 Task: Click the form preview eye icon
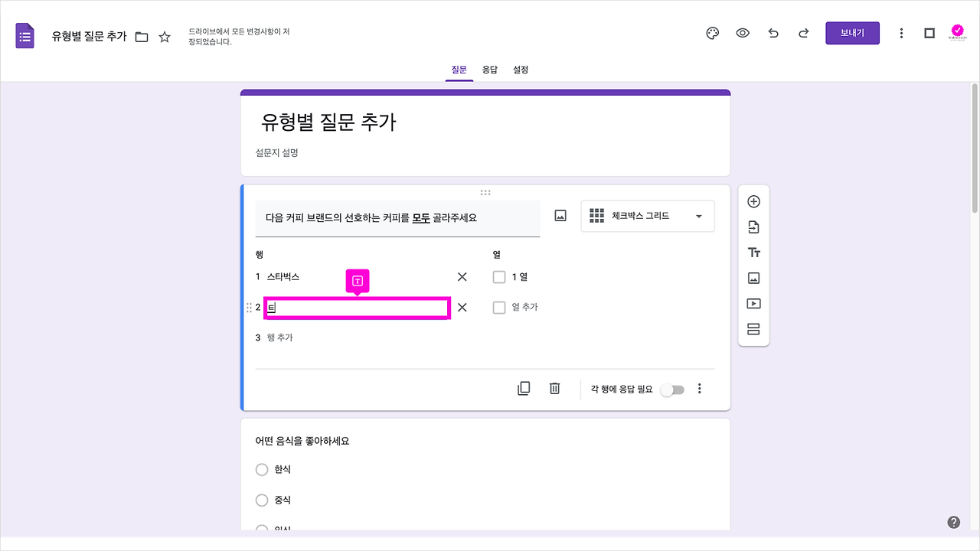coord(743,33)
